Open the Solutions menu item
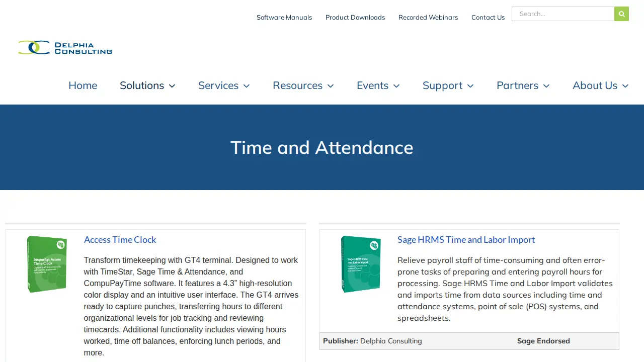 [x=142, y=85]
